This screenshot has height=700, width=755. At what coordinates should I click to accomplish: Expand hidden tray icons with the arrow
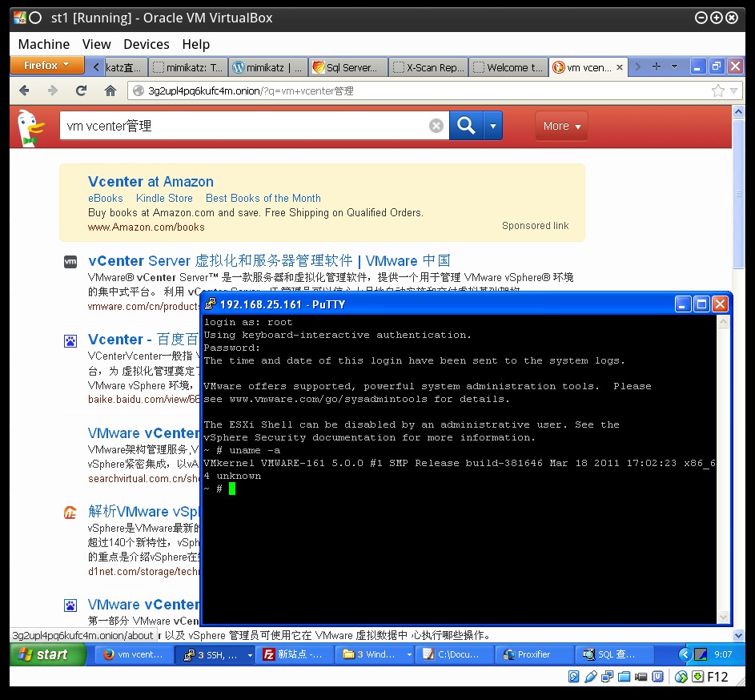pyautogui.click(x=685, y=654)
